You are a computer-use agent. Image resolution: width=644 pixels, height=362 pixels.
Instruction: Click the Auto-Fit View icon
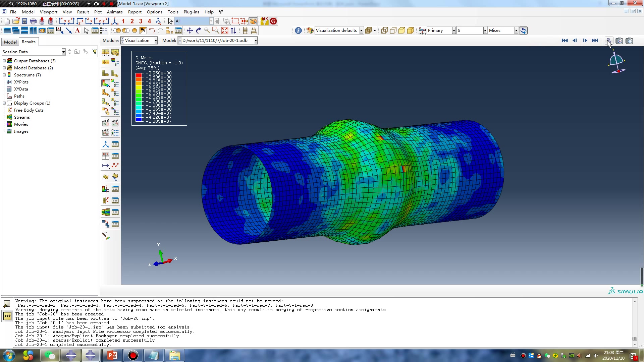pos(225,31)
